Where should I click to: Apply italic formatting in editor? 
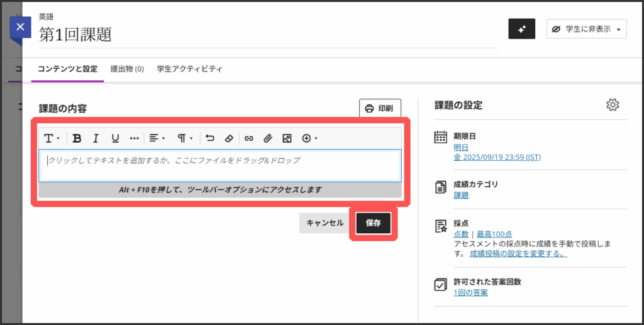pos(96,138)
